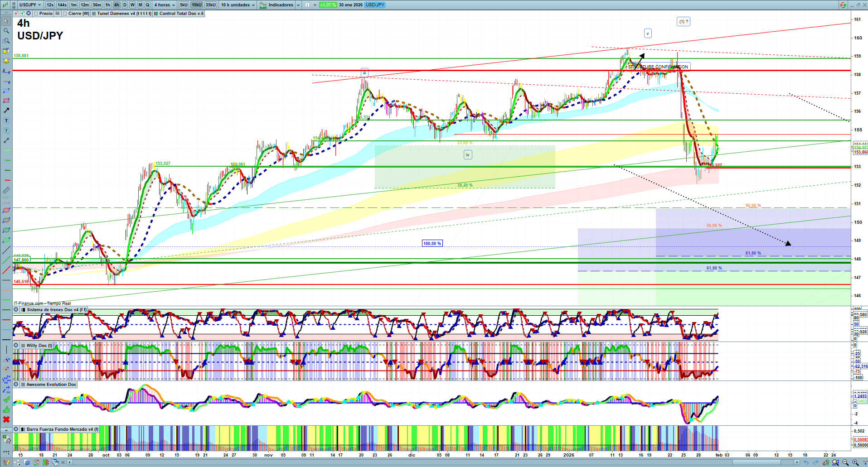The height and width of the screenshot is (467, 868).
Task: Expand the 4 horas timeframe dropdown
Action: 164,5
